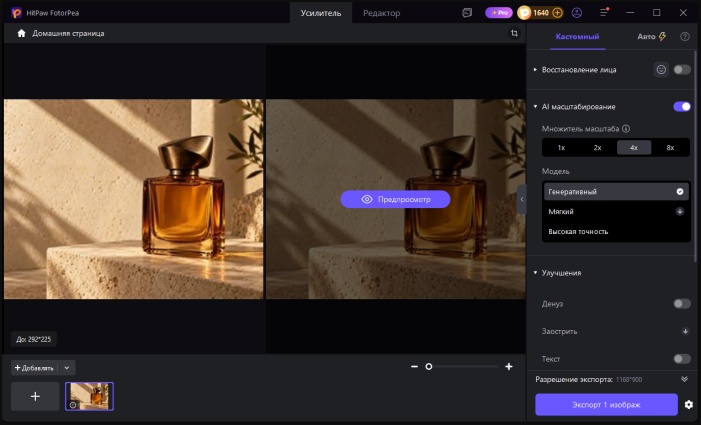Open the user account profile icon
This screenshot has height=425, width=701.
tap(577, 13)
